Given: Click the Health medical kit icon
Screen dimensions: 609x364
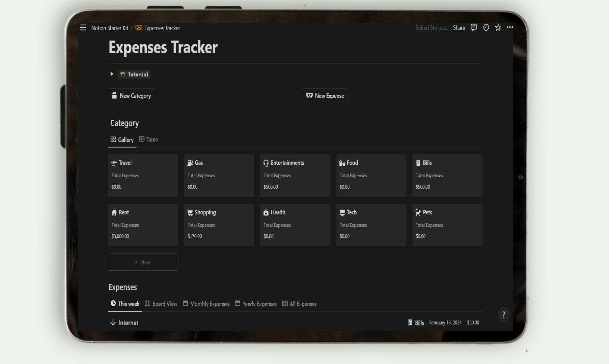Looking at the screenshot, I should (x=266, y=213).
